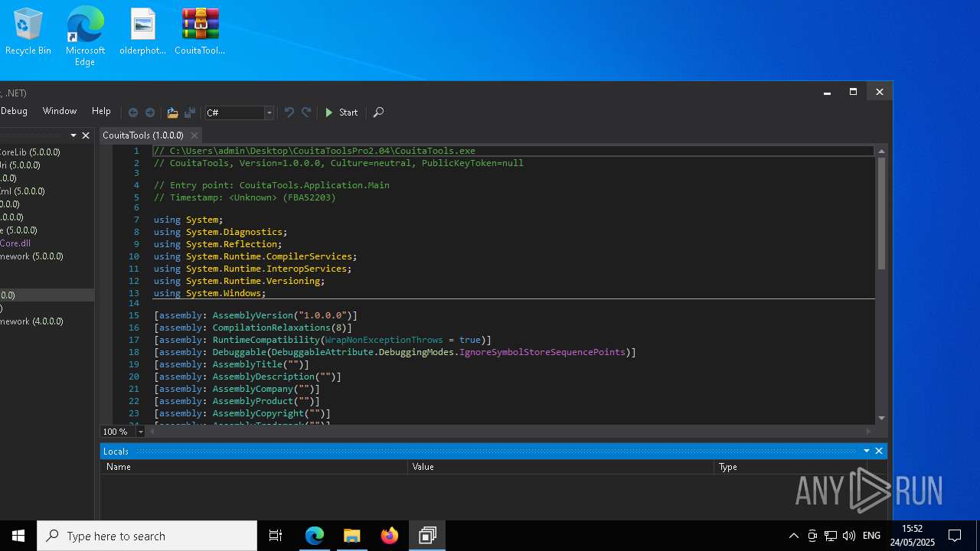Sort Locals by the Value column header
The image size is (980, 551).
(x=560, y=467)
